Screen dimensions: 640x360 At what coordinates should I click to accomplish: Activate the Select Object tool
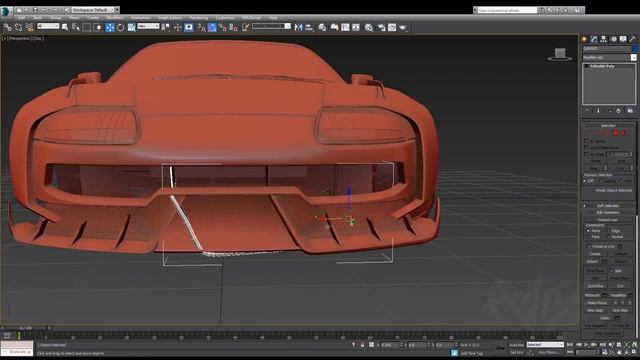click(65, 27)
